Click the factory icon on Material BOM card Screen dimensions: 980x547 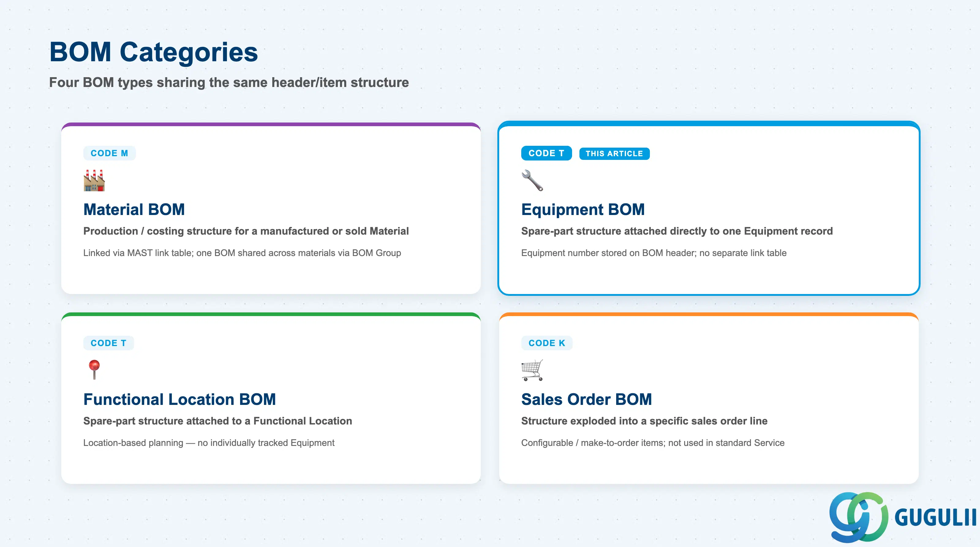coord(94,180)
